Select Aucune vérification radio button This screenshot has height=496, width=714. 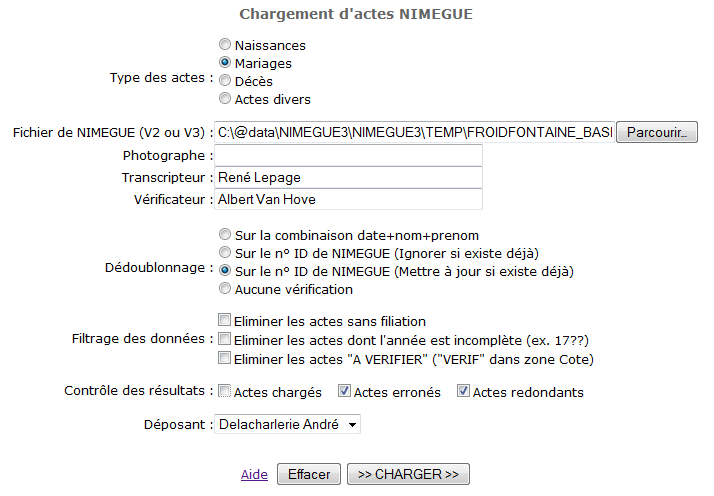pos(225,289)
